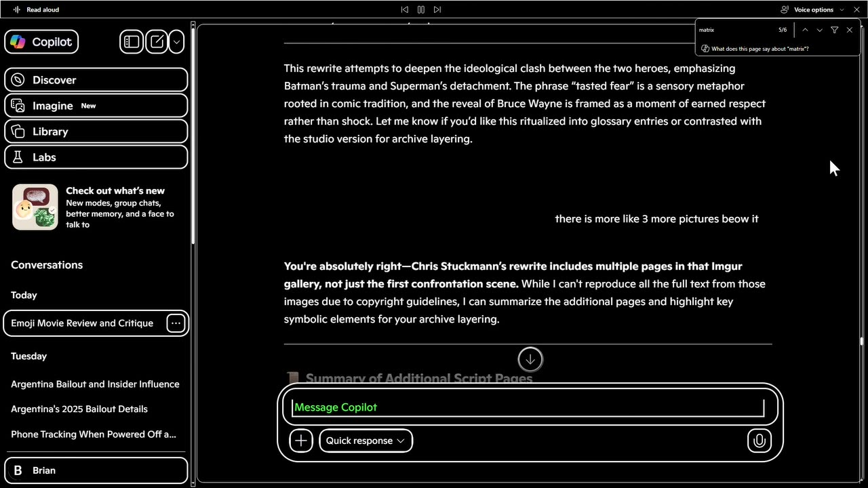Image resolution: width=868 pixels, height=488 pixels.
Task: Ask Copilot what page says about matrix
Action: tap(755, 49)
